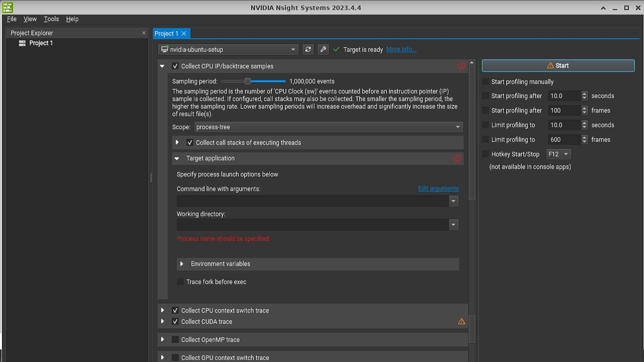Click orange warning icon beside CUDA trace

pyautogui.click(x=461, y=322)
